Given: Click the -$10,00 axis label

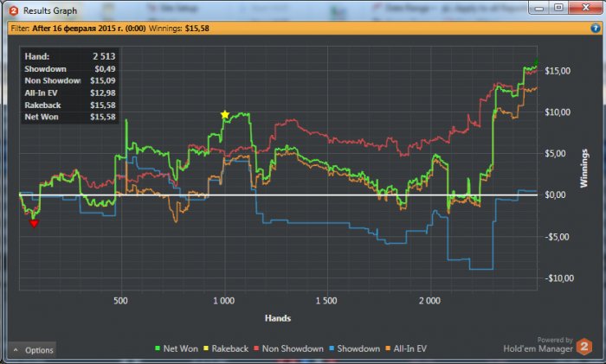Looking at the screenshot, I should tap(559, 278).
